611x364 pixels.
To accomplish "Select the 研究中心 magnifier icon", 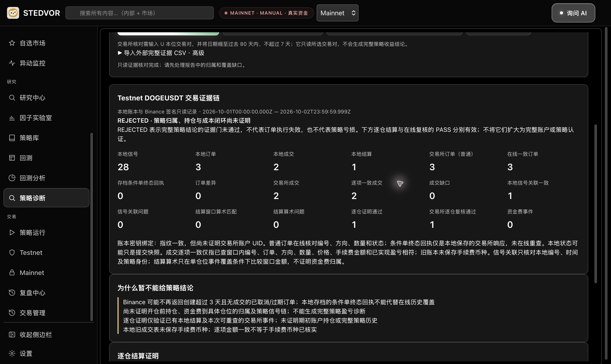I will click(12, 98).
